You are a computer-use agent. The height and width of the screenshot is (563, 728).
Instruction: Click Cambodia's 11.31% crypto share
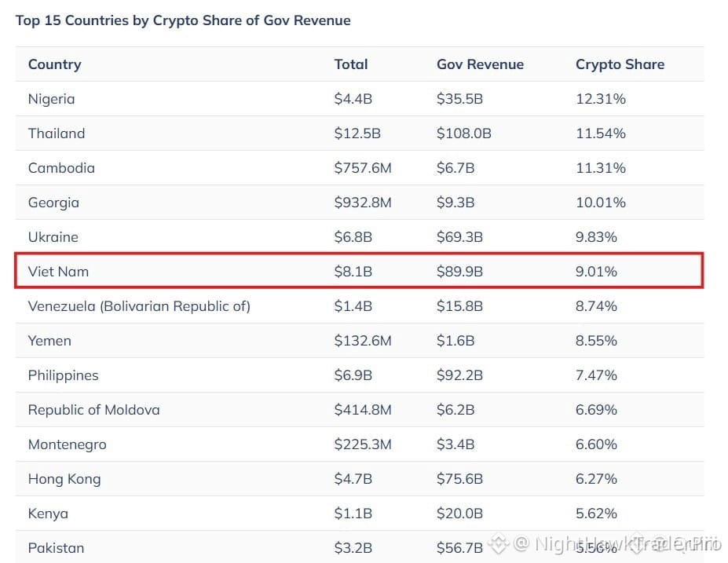600,168
